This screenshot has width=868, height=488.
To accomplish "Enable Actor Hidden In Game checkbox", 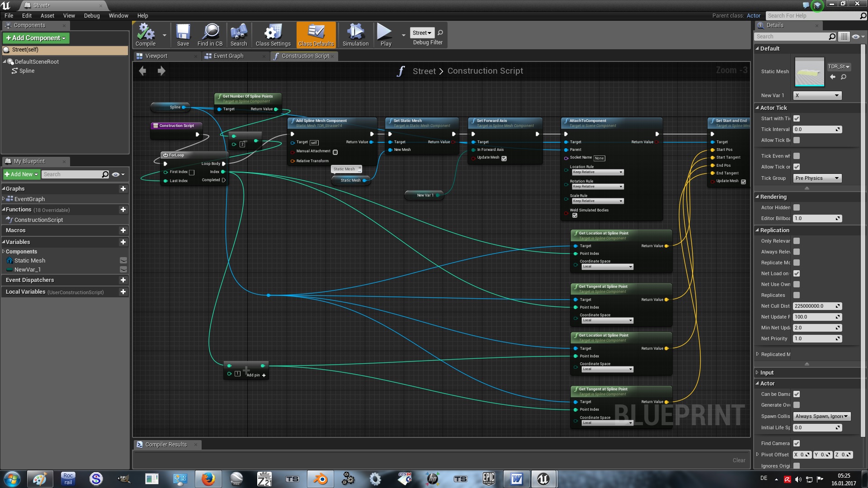I will coord(797,207).
